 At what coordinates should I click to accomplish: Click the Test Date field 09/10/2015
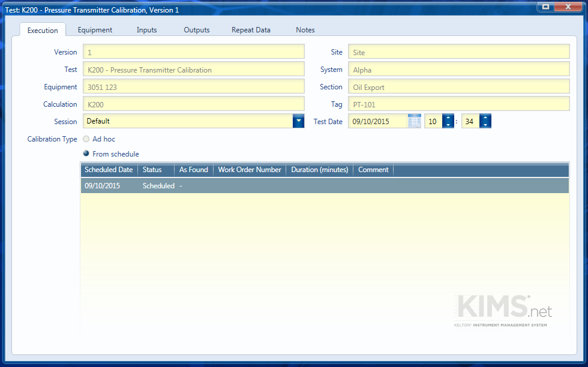coord(378,122)
